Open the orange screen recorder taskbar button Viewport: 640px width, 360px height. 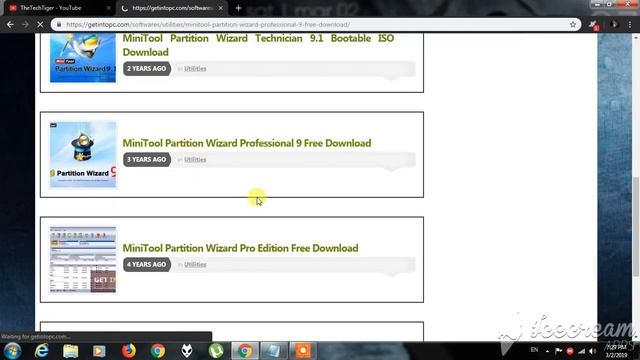[x=302, y=351]
